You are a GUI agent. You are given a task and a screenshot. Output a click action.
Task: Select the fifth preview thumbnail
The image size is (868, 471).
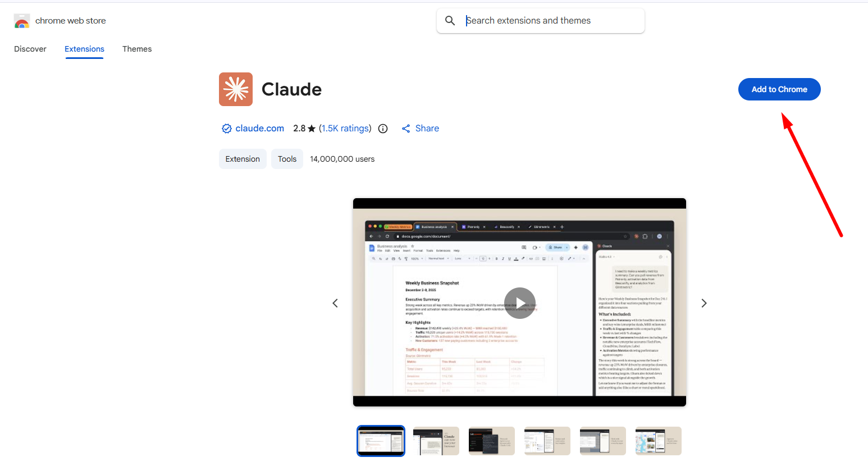pyautogui.click(x=603, y=441)
